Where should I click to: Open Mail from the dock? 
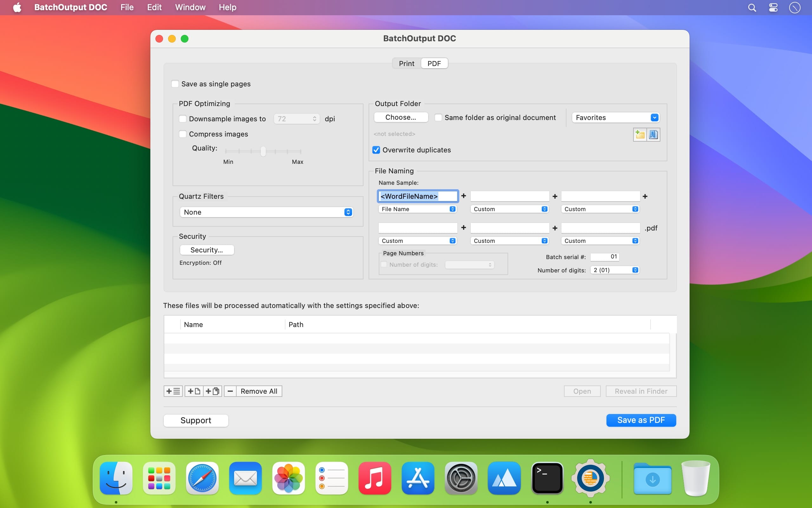(245, 478)
